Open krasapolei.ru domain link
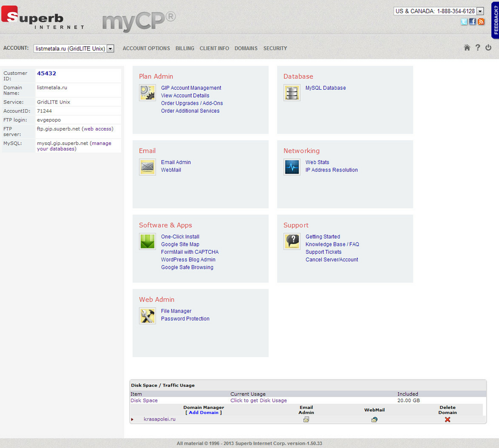 pyautogui.click(x=159, y=419)
